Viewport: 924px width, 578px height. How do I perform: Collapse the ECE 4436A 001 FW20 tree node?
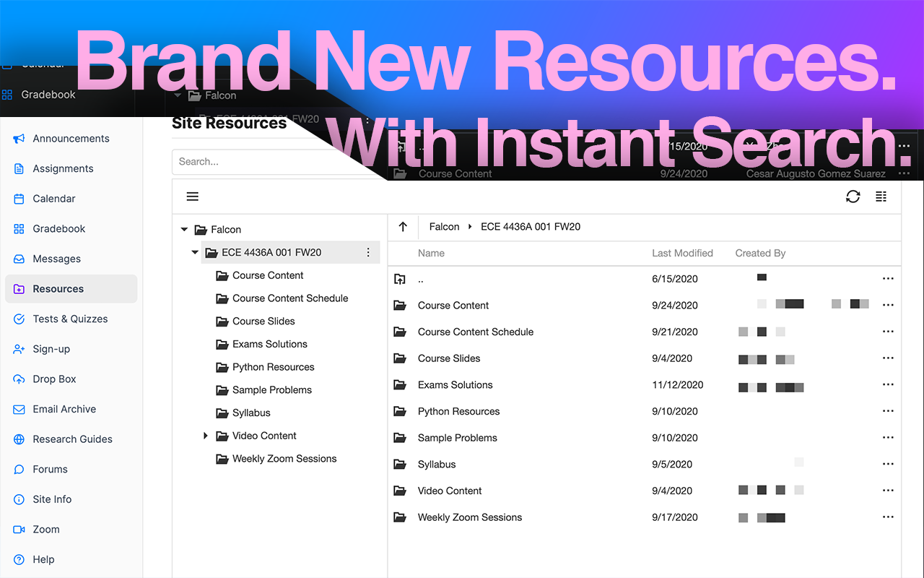click(x=195, y=253)
